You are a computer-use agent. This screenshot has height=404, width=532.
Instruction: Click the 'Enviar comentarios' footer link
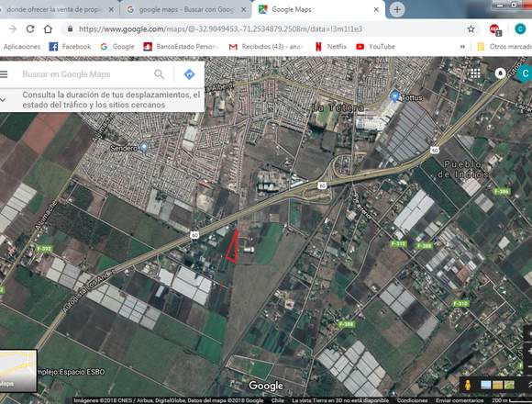(x=460, y=400)
